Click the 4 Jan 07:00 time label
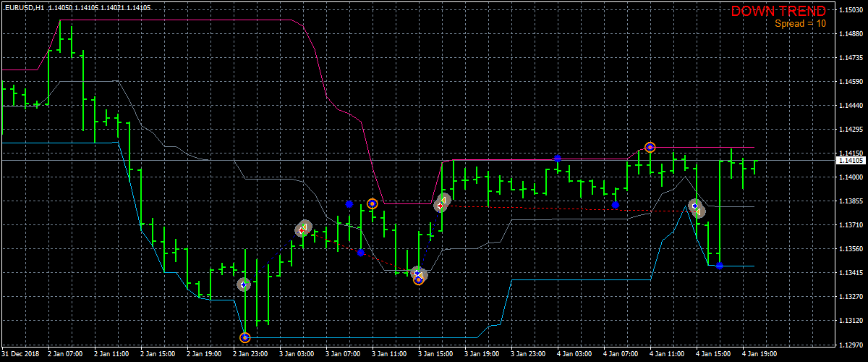Screen dimensions: 868x362 point(621,355)
